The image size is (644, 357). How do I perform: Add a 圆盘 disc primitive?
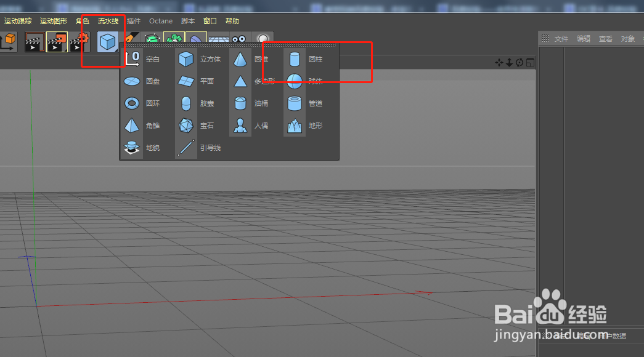coord(142,81)
